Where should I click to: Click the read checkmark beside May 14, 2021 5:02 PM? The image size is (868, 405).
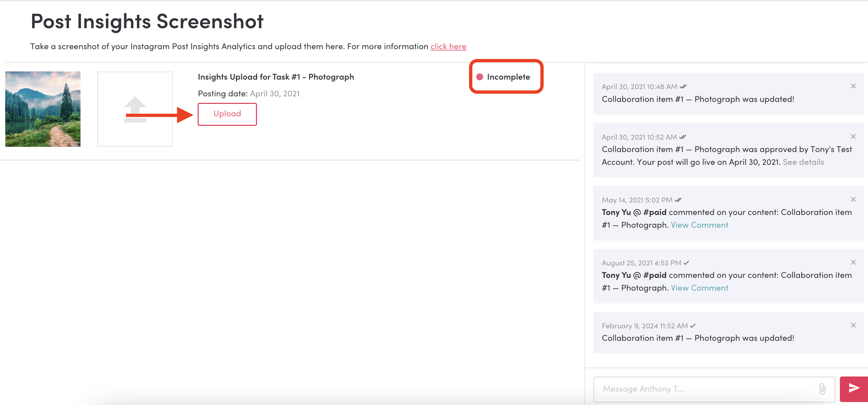tap(678, 200)
